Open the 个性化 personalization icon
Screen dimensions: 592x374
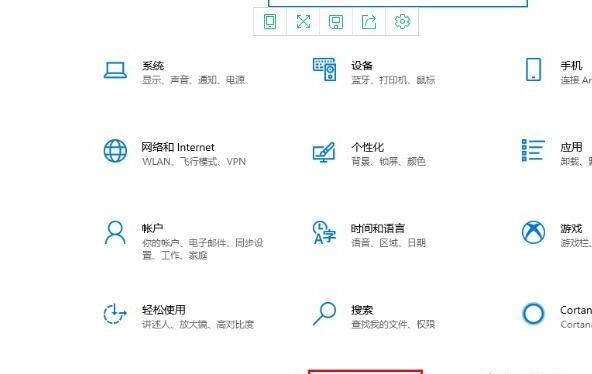(324, 152)
